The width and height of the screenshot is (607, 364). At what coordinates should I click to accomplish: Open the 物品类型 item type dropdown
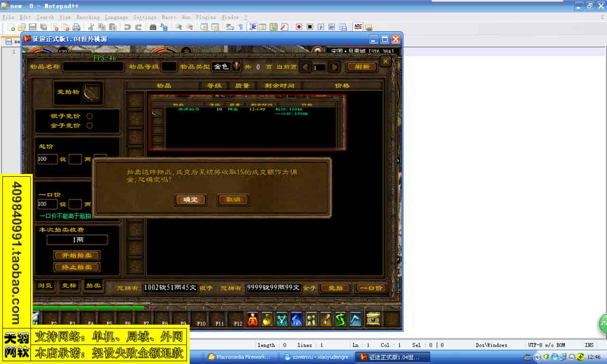pos(237,67)
